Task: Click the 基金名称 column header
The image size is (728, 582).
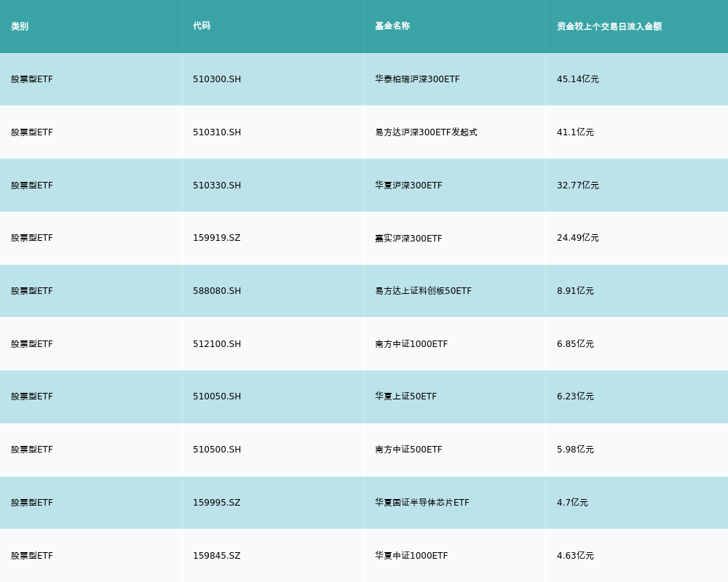Action: (392, 26)
